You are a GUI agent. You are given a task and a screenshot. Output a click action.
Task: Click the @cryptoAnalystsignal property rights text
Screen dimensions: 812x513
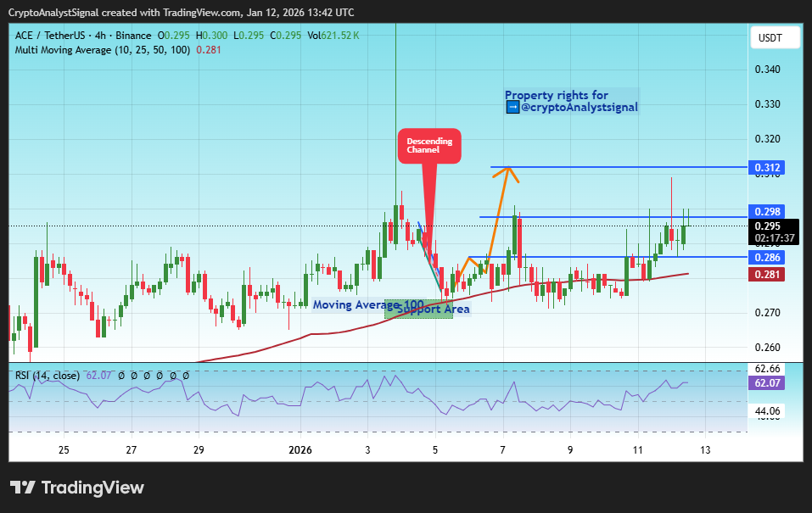[x=579, y=108]
